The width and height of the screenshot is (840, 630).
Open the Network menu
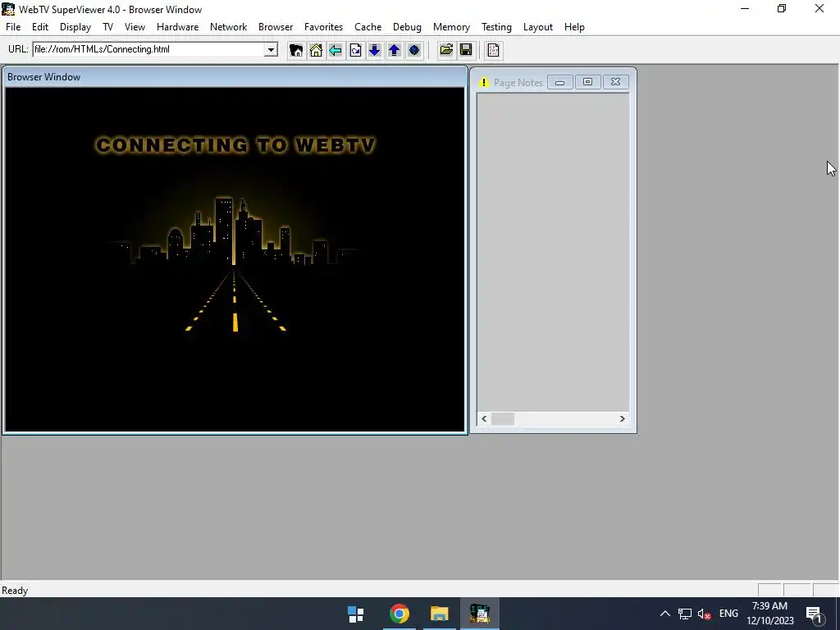228,27
